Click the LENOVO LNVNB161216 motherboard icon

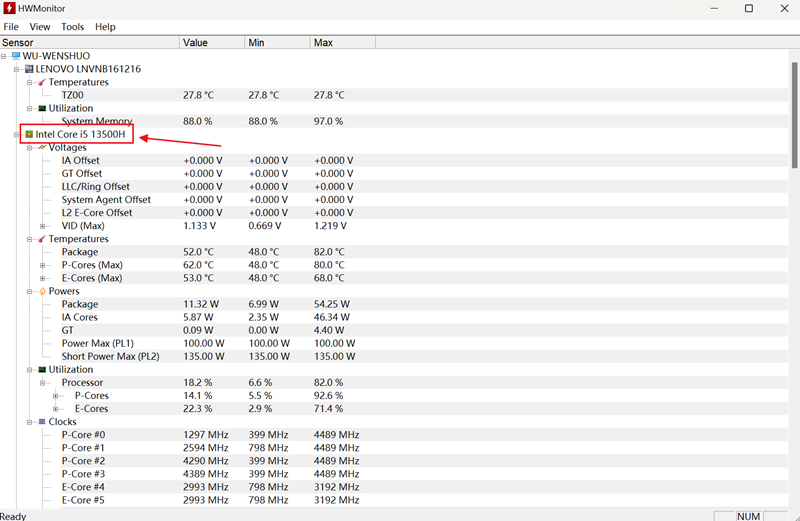point(29,69)
